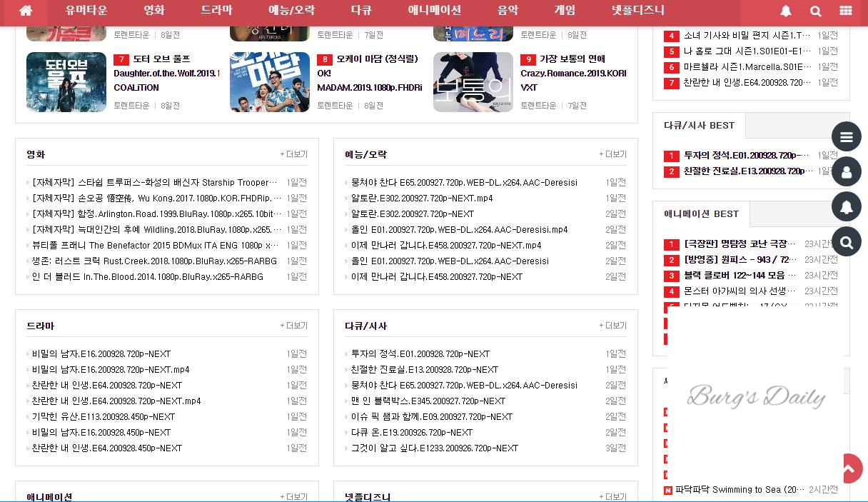Open 드라마 menu in navigation bar
The height and width of the screenshot is (502, 868).
tap(216, 10)
